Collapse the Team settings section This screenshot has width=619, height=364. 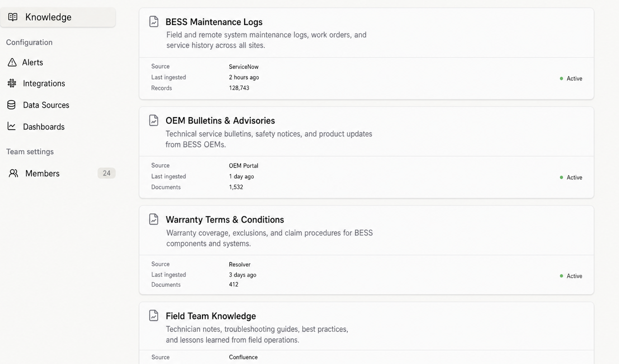(30, 151)
